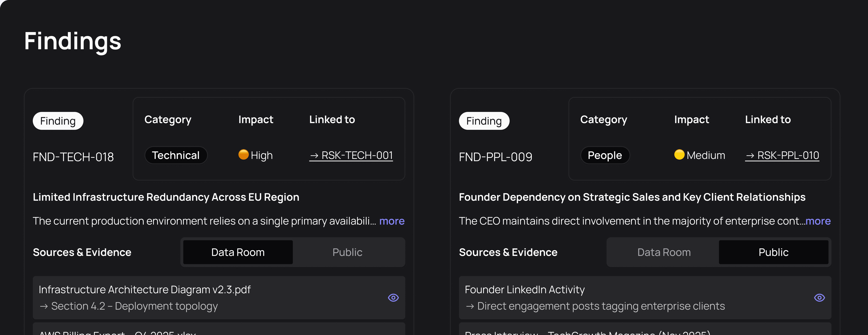The height and width of the screenshot is (335, 868).
Task: Expand FND-TECH-018 description with more link
Action: tap(392, 221)
